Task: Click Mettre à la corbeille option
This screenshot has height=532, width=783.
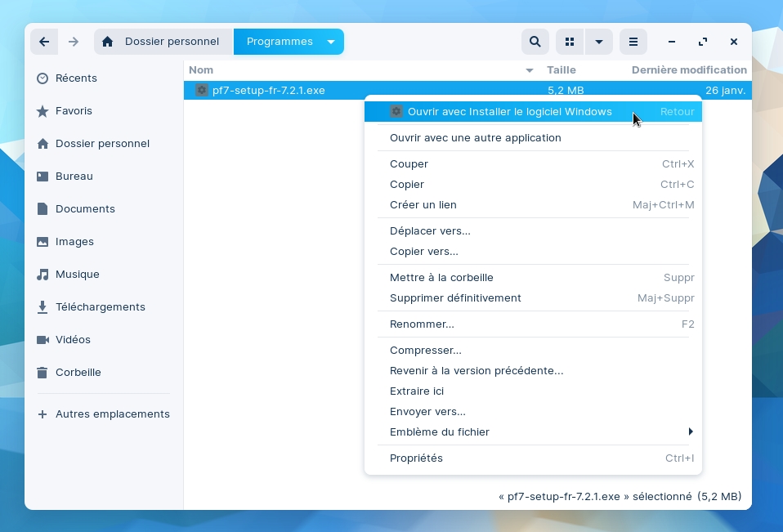Action: [x=441, y=278]
